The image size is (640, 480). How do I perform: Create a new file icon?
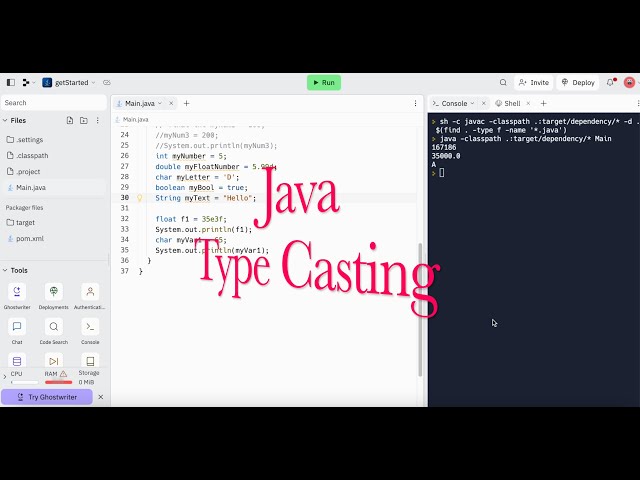(x=70, y=120)
